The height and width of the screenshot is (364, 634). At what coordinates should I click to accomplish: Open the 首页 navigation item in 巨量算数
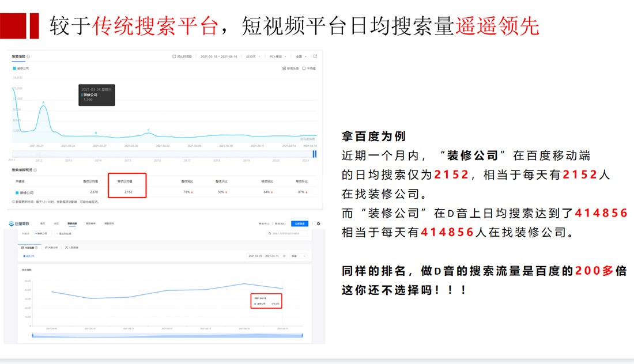pyautogui.click(x=43, y=223)
